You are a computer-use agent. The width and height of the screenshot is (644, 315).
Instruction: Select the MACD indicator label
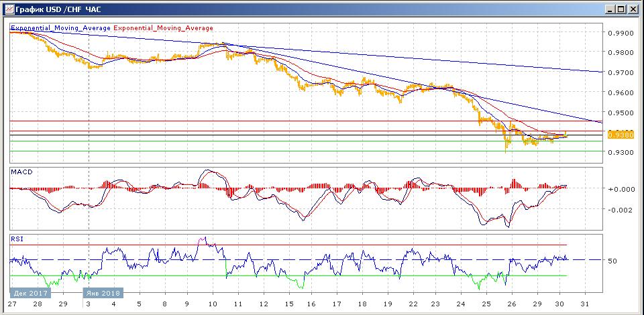point(21,172)
